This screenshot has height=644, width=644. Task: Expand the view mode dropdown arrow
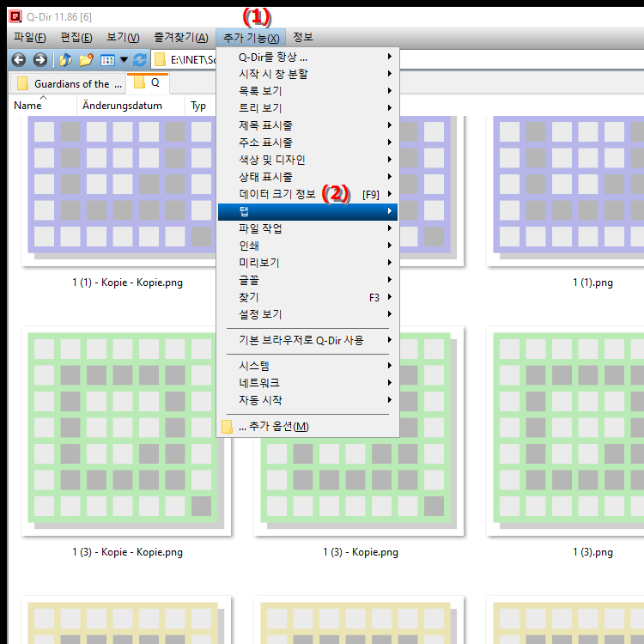click(124, 60)
